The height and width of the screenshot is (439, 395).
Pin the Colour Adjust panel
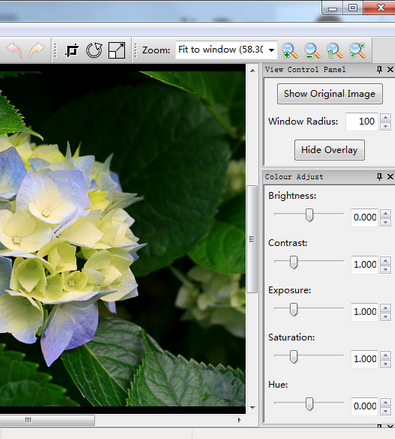379,176
